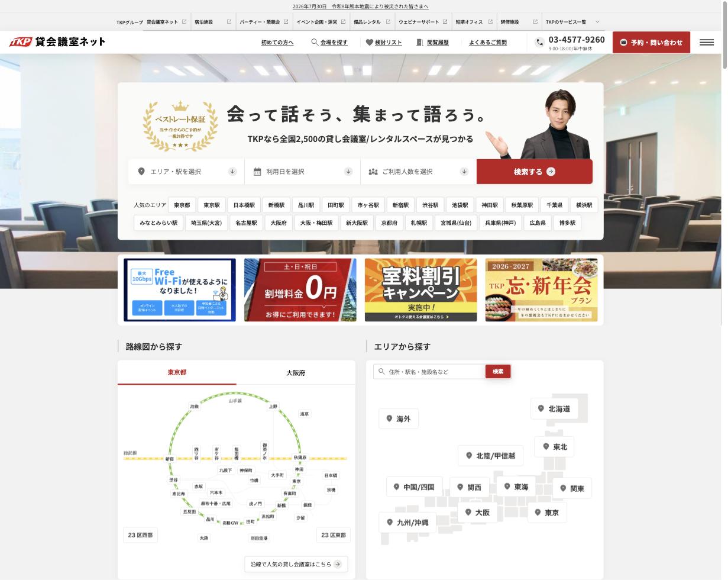Open 検討リスト menu item
The width and height of the screenshot is (728, 580).
click(384, 43)
